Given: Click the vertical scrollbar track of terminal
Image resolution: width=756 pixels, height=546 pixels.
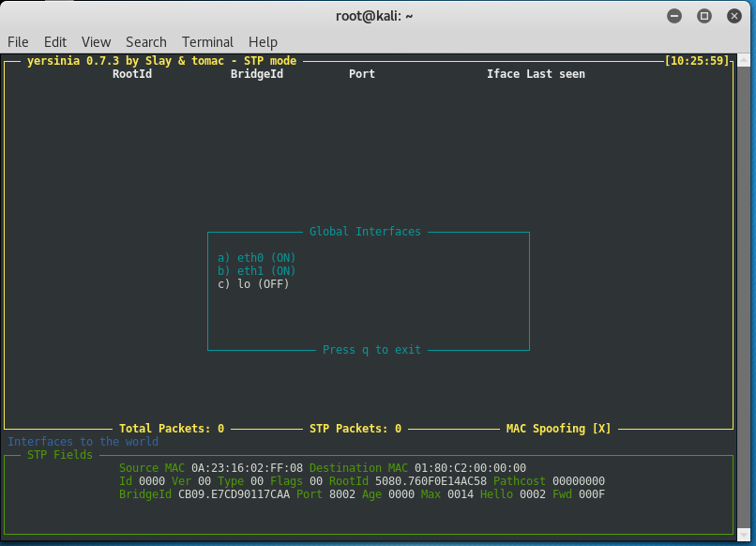Looking at the screenshot, I should coord(744,297).
